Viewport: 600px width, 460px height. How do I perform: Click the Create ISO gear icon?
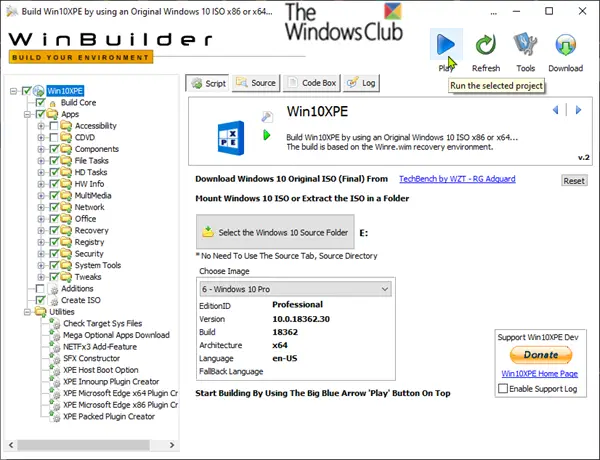(54, 301)
